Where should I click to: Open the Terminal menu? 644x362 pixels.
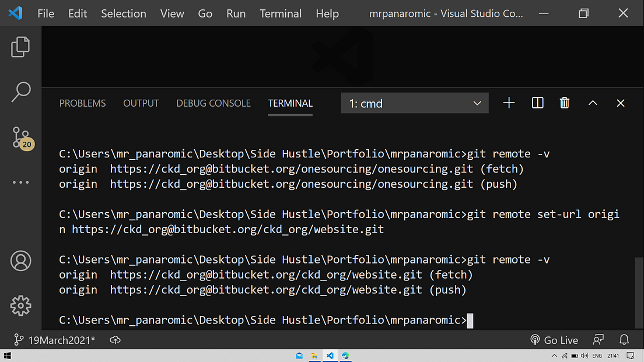tap(281, 13)
